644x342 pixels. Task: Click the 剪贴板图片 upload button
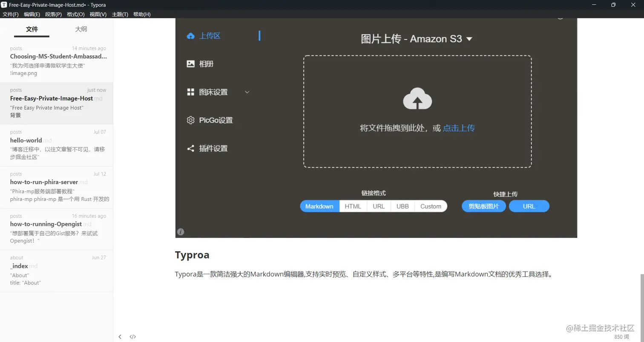(484, 206)
